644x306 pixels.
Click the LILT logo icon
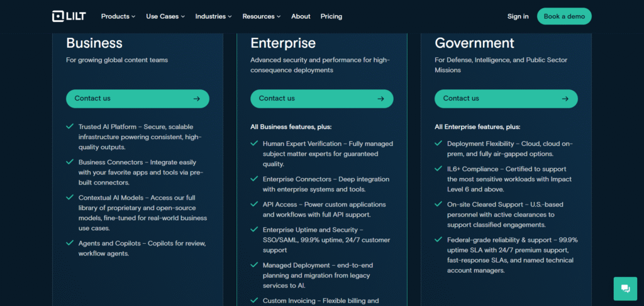pos(58,16)
